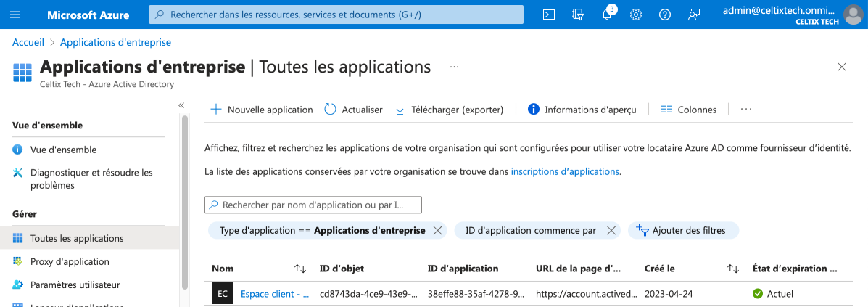This screenshot has height=307, width=868.
Task: Click the EC application thumbnail icon
Action: [223, 294]
